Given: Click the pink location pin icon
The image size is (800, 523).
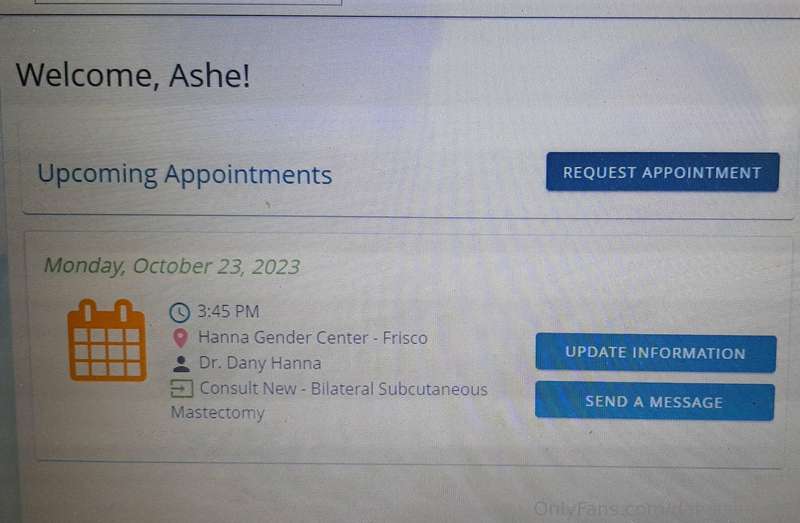Looking at the screenshot, I should click(x=180, y=337).
